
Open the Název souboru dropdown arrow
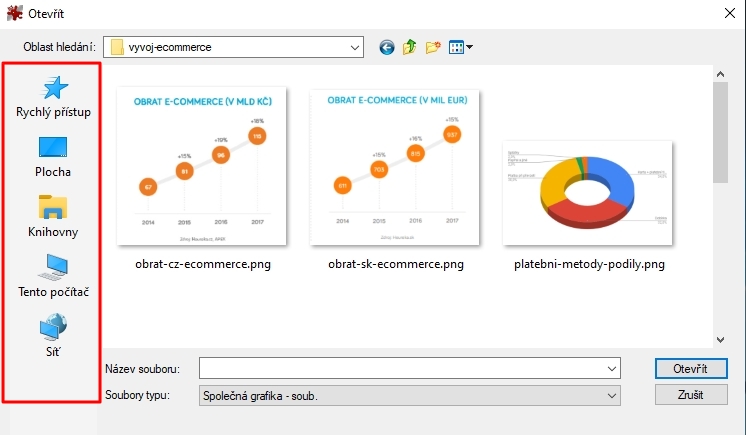coord(612,368)
